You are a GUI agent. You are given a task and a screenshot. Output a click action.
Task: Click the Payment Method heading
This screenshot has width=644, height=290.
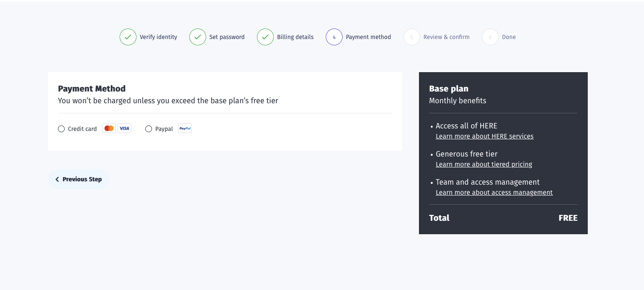[x=92, y=89]
